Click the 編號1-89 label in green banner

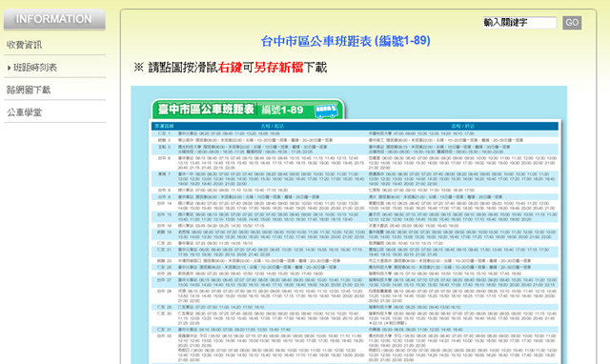282,110
